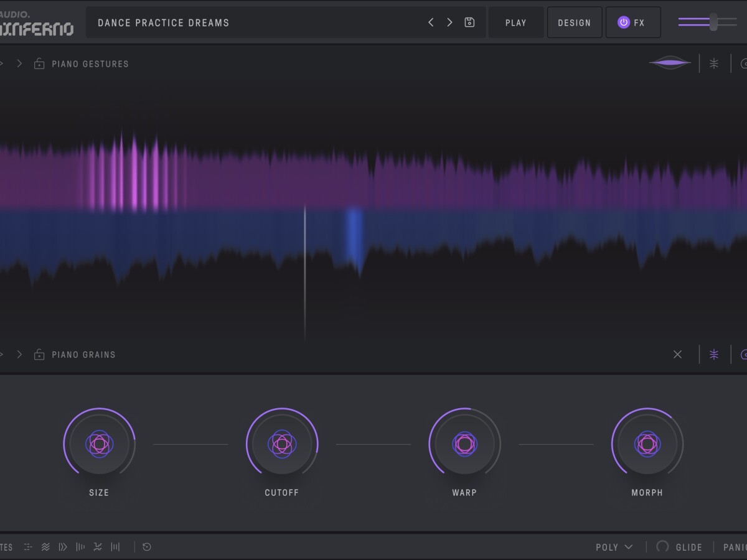This screenshot has width=747, height=560.
Task: Click the save preset disk icon
Action: [x=469, y=22]
